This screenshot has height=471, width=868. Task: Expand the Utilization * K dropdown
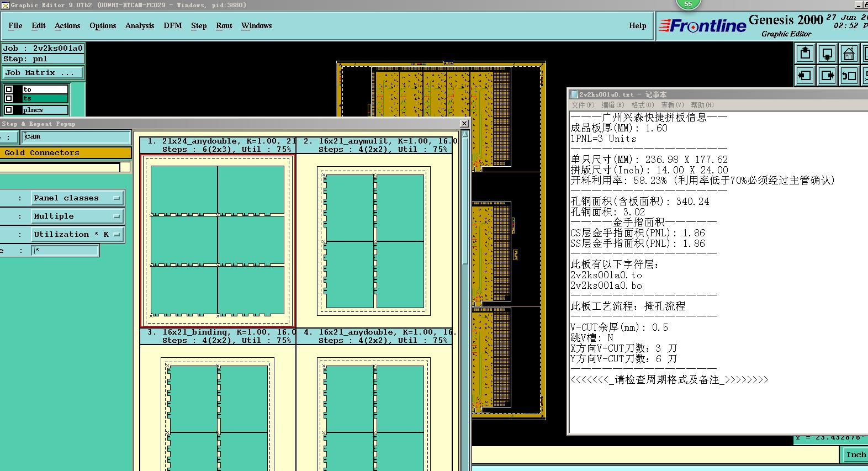pos(77,234)
